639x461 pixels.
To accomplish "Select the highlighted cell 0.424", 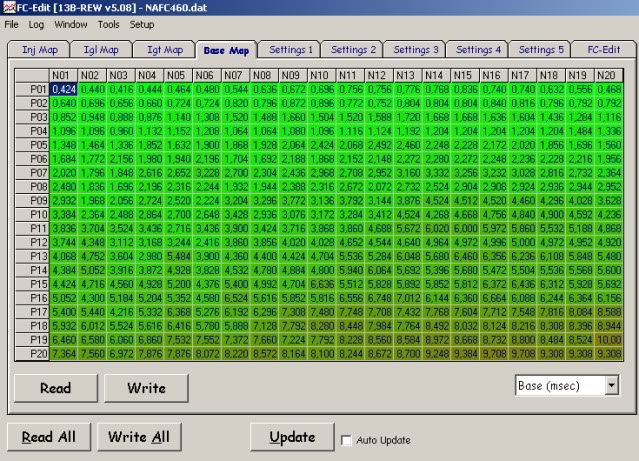I will (64, 89).
